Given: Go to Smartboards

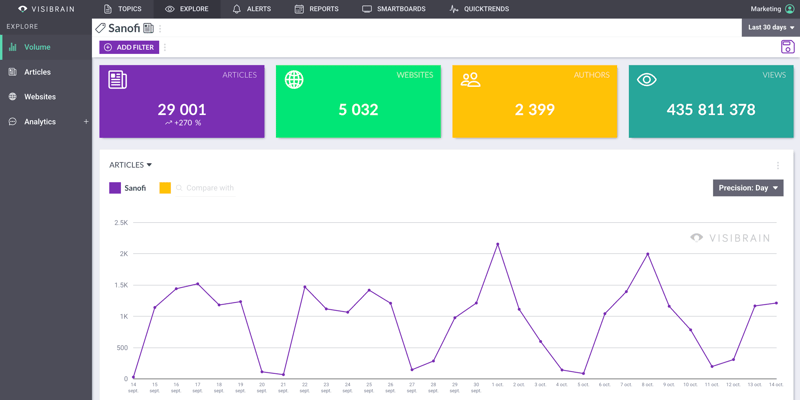Looking at the screenshot, I should tap(393, 9).
